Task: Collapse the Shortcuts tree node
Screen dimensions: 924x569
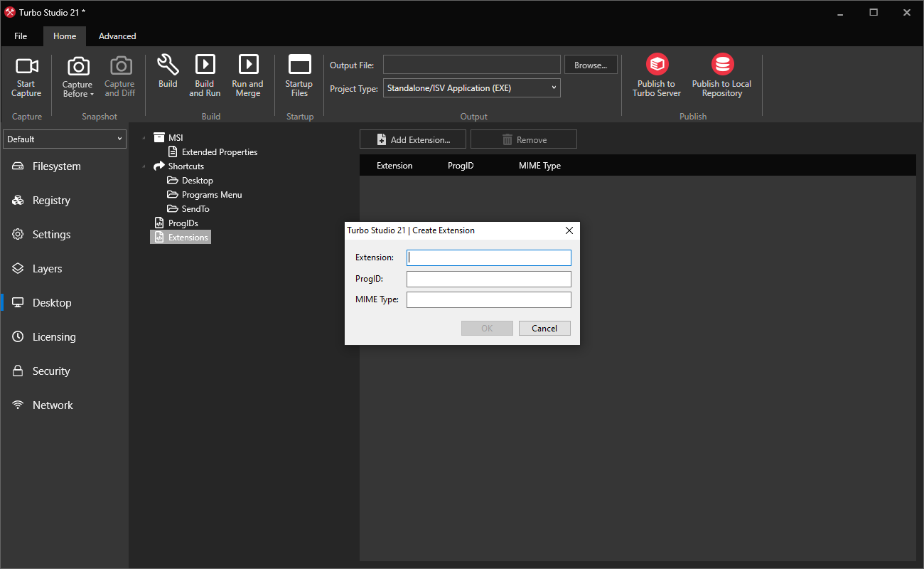Action: (143, 166)
